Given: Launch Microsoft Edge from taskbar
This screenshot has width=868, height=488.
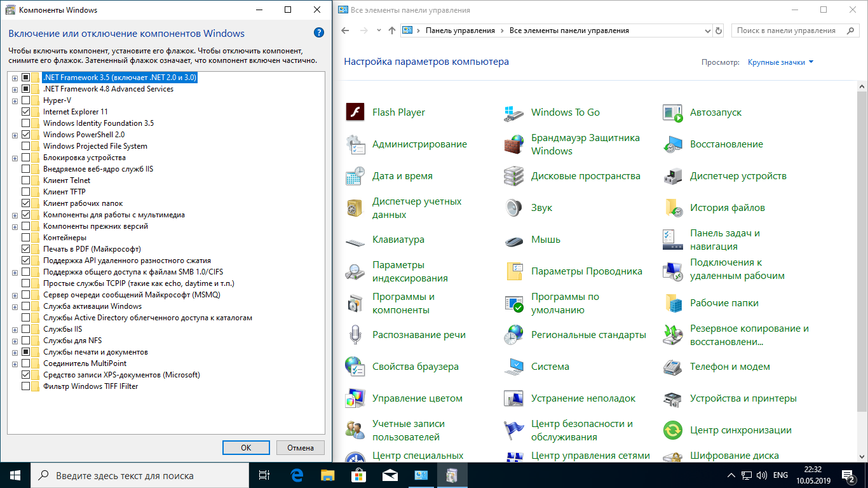Looking at the screenshot, I should coord(296,475).
